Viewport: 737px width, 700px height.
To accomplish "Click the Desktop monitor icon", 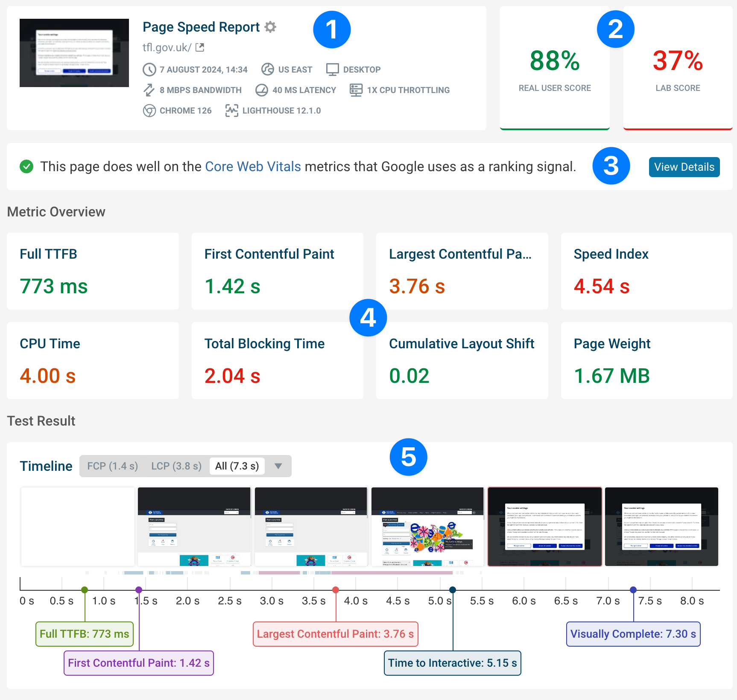I will coord(332,70).
